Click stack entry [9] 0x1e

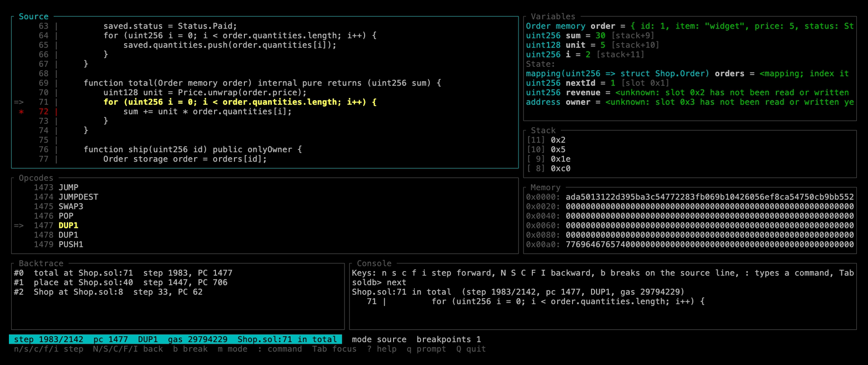tap(548, 159)
